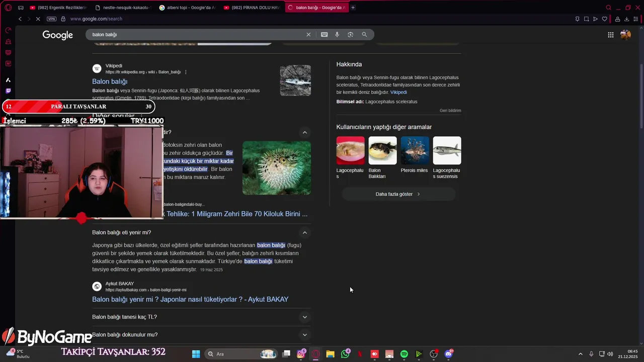Open the Google account avatar
The image size is (644, 362).
click(x=625, y=35)
